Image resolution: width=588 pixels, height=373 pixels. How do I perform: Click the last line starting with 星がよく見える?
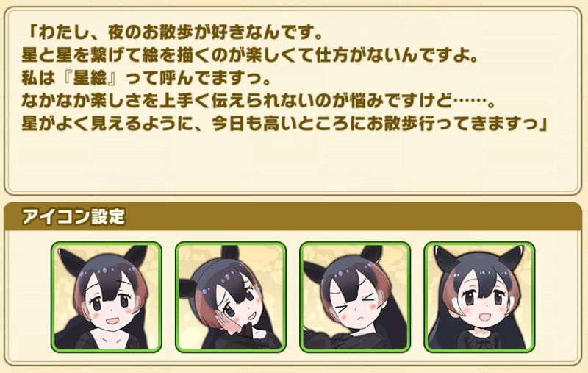(x=285, y=124)
